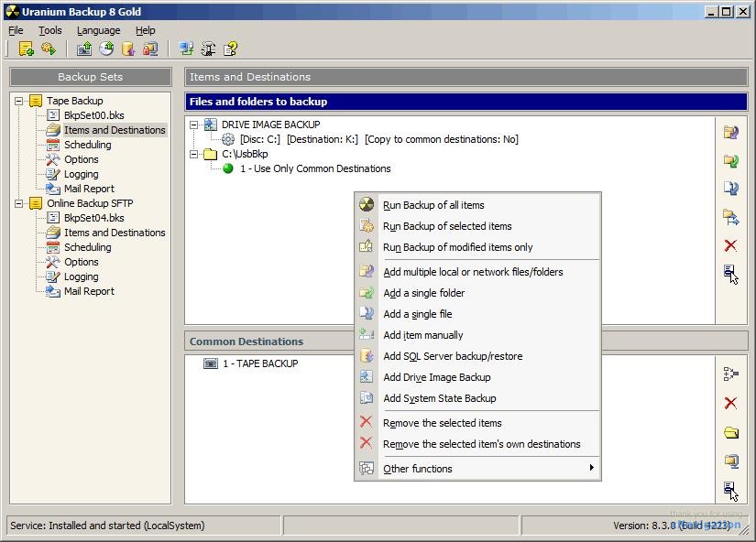The image size is (756, 542).
Task: Click the top add files icon in right sidebar
Action: 730,132
